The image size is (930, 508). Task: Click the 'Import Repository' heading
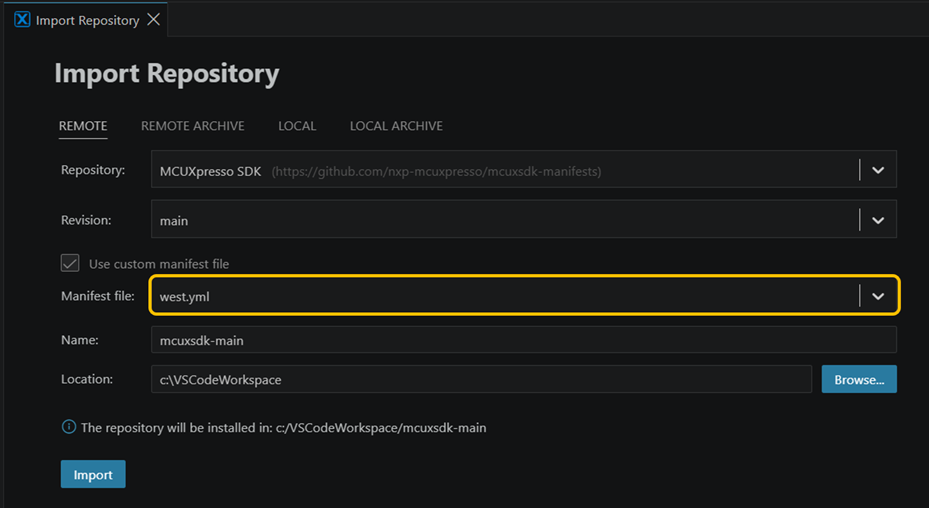[x=167, y=74]
